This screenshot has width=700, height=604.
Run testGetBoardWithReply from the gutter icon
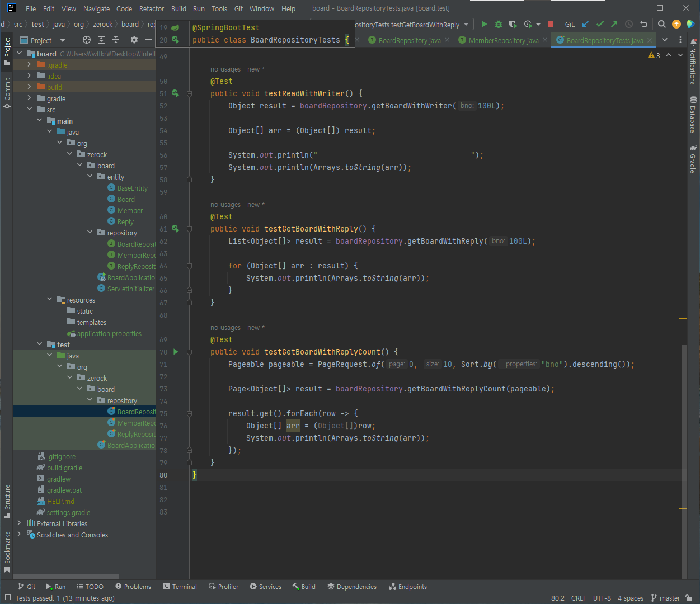[175, 229]
